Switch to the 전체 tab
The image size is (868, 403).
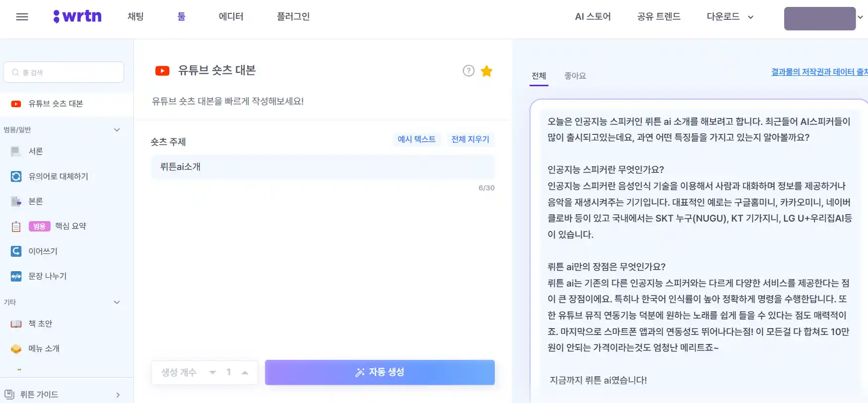click(539, 76)
